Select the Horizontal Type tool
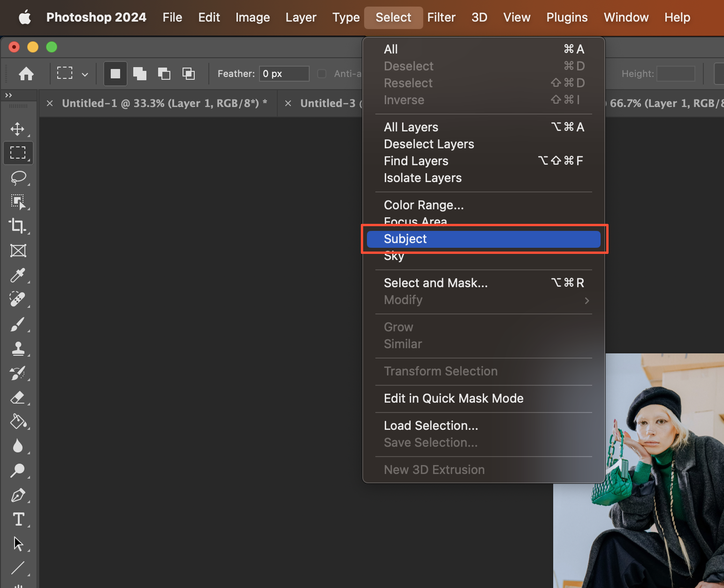Viewport: 724px width, 588px height. (18, 519)
